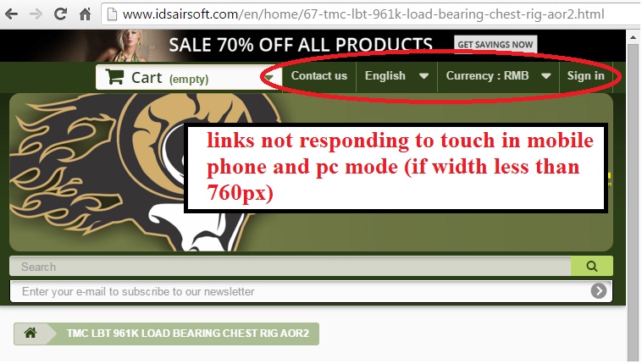The width and height of the screenshot is (642, 364).
Task: Open the browser home icon
Action: [x=86, y=14]
